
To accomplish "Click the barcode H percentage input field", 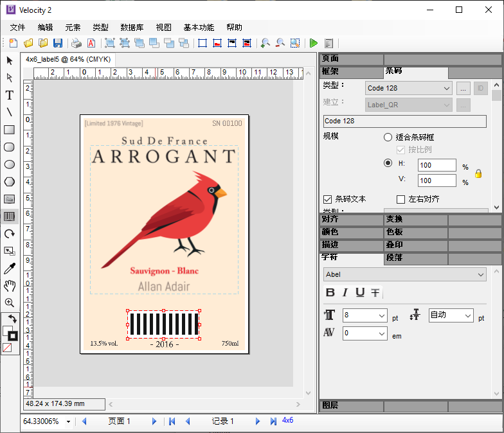I will 437,166.
